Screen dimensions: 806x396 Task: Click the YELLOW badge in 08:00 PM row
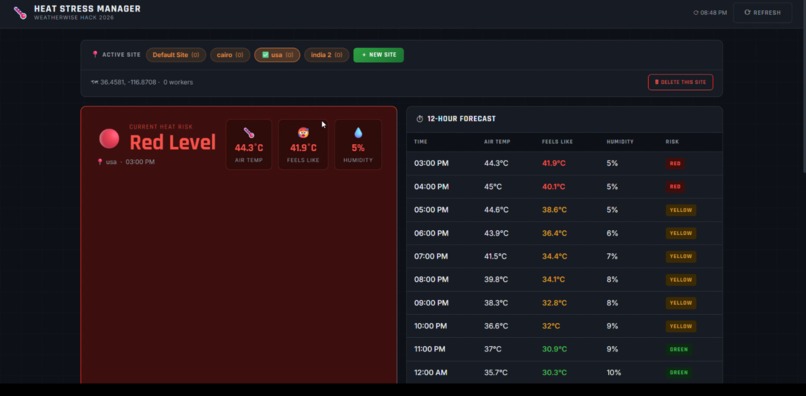point(681,280)
